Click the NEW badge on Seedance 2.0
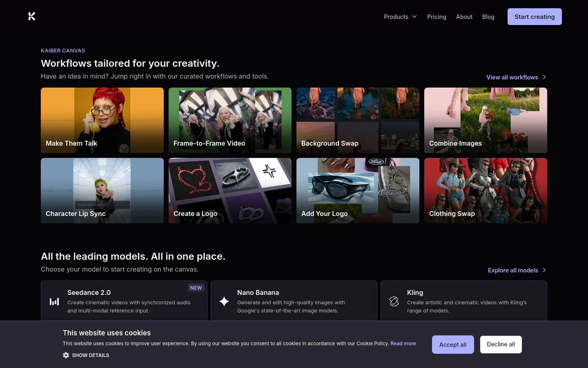588x368 pixels. [x=196, y=288]
